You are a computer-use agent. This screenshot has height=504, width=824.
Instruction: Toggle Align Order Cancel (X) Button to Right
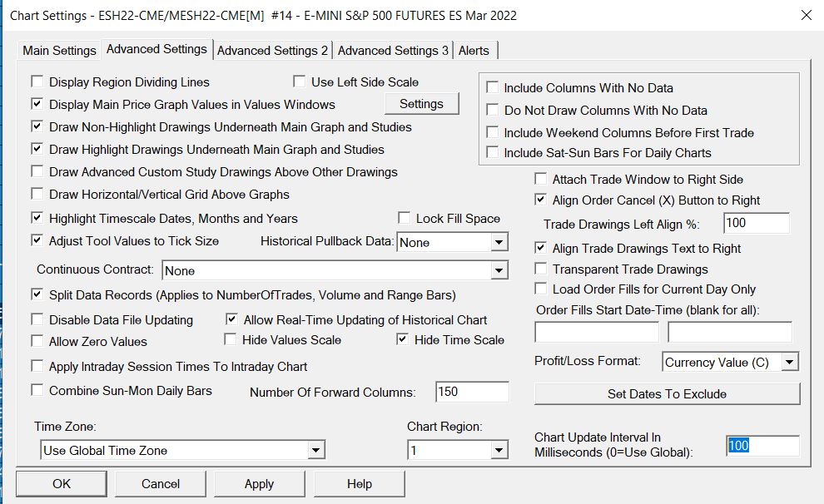(x=541, y=200)
